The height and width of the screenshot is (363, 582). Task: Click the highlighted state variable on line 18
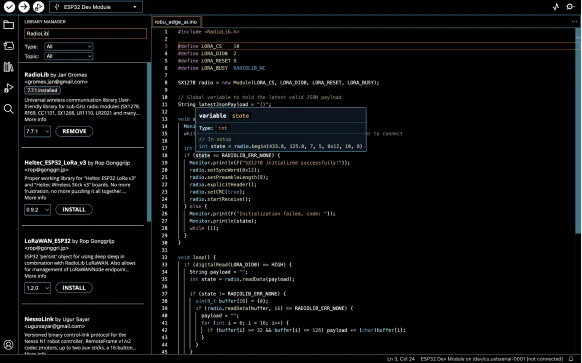202,155
